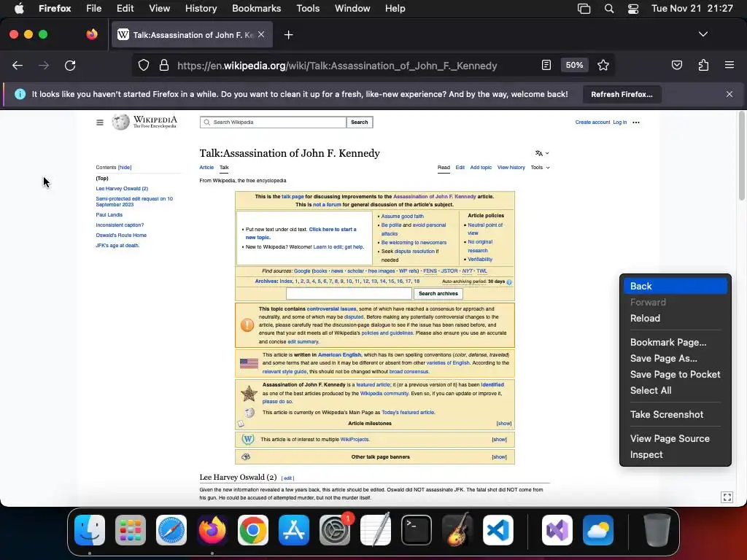The image size is (747, 560).
Task: Open Google Chrome from the dock
Action: [x=253, y=530]
